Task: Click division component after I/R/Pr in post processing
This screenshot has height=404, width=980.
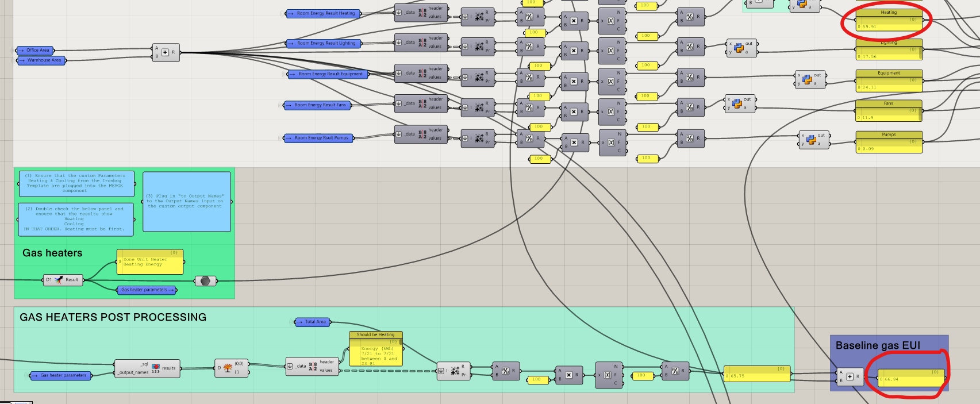Action: [505, 371]
